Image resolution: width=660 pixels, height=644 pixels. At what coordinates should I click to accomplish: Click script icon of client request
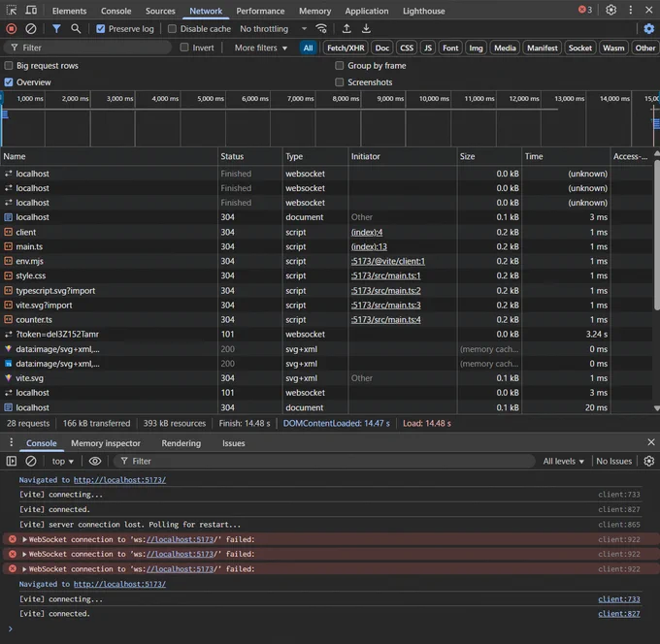8,232
